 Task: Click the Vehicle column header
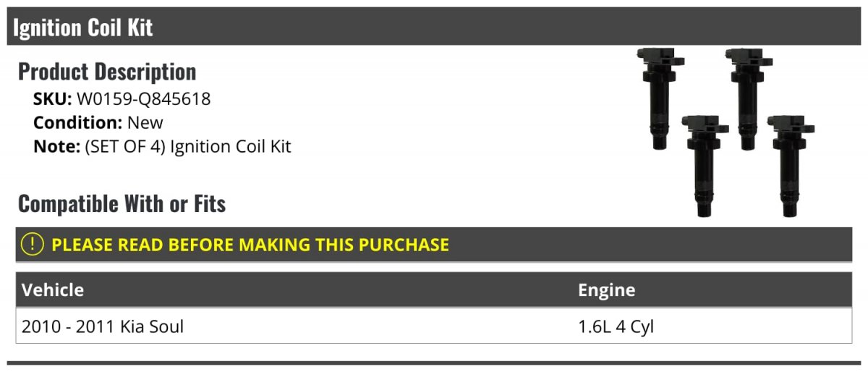[53, 290]
